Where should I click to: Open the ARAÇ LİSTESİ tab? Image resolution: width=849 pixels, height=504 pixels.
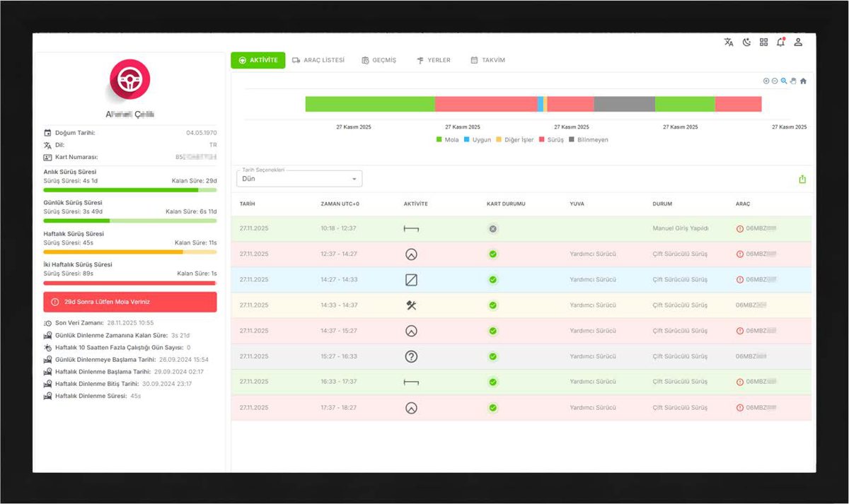point(318,60)
